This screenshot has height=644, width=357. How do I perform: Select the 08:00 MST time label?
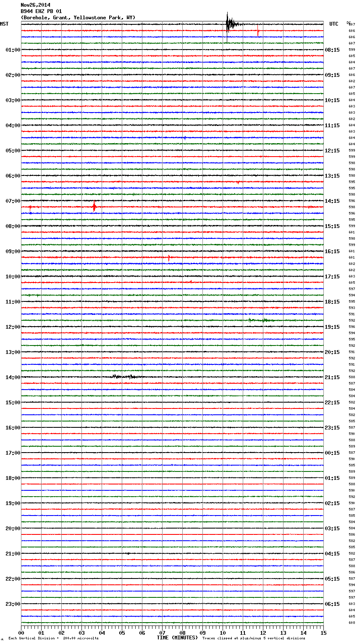tap(13, 226)
